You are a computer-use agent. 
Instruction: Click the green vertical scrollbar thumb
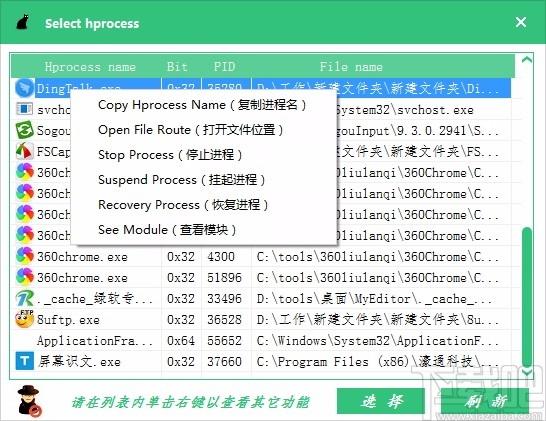[527, 297]
